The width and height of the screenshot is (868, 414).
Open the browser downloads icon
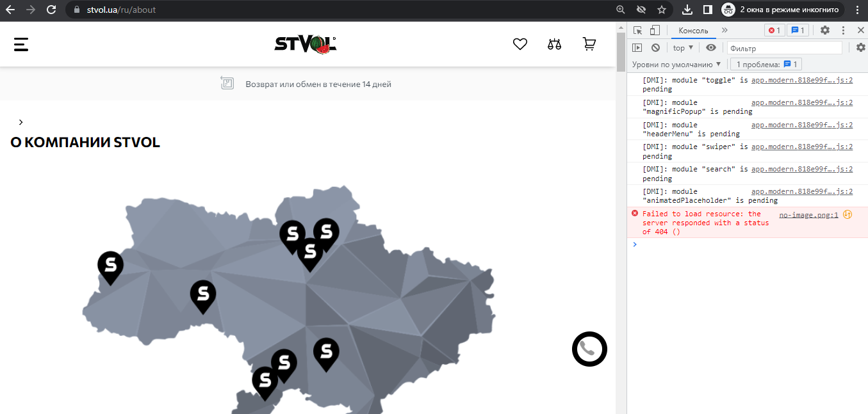coord(687,10)
